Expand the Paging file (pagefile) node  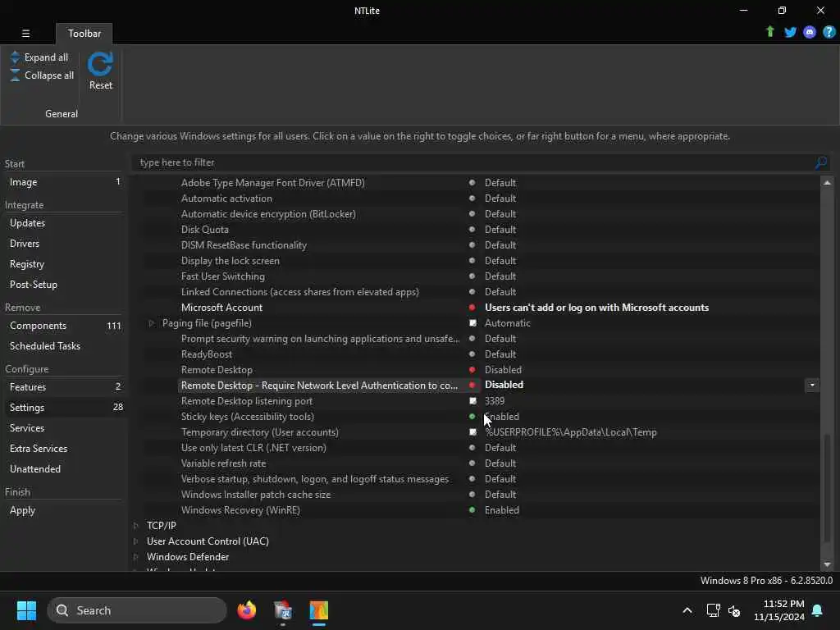pos(152,323)
